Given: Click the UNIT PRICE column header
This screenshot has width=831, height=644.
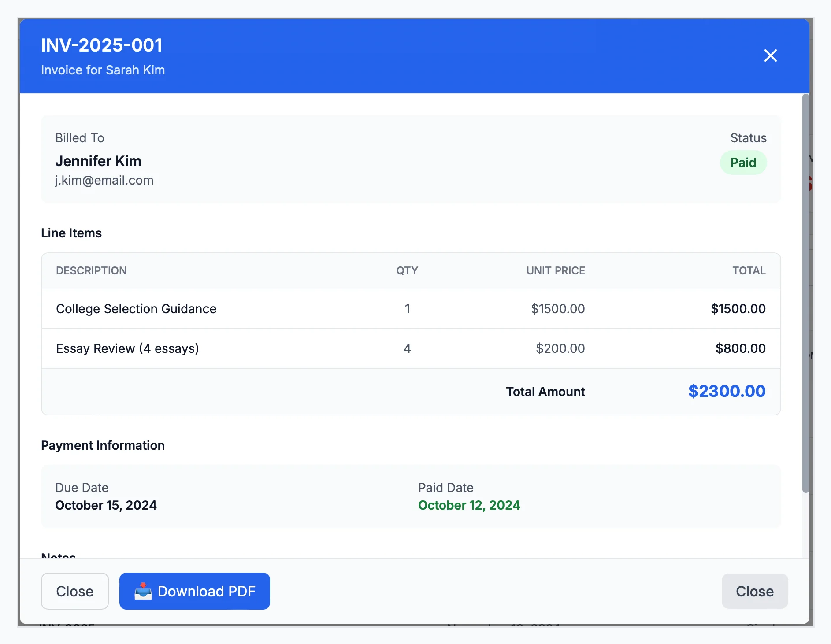Looking at the screenshot, I should tap(555, 270).
